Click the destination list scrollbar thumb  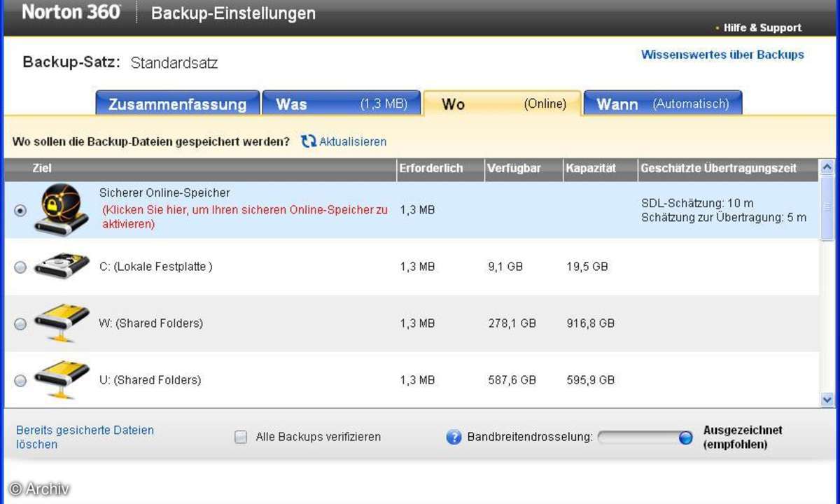827,208
